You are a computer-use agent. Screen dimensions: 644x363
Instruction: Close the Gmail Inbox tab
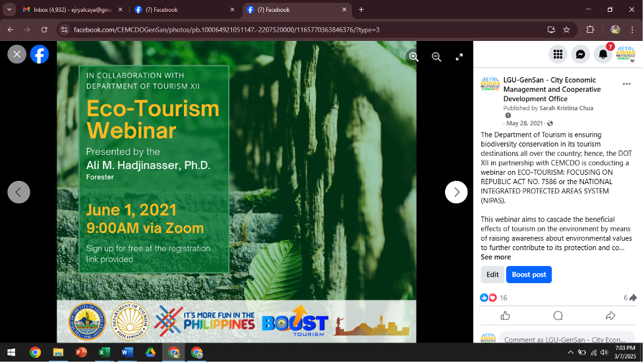[x=121, y=9]
